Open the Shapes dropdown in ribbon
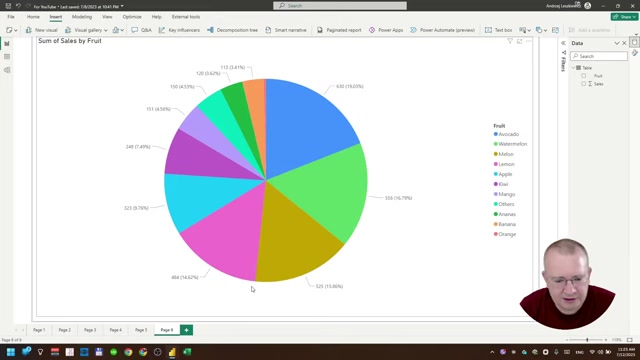Viewport: 640px width, 360px height. pos(541,30)
